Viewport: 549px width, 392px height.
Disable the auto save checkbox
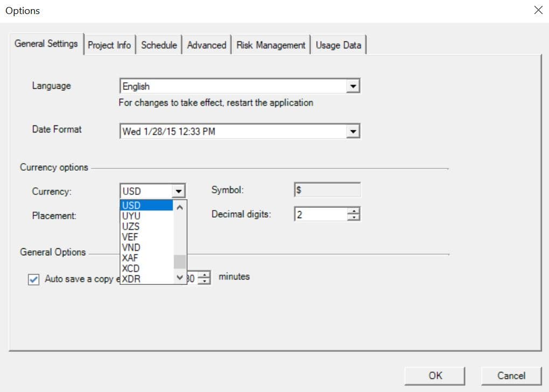(x=33, y=279)
